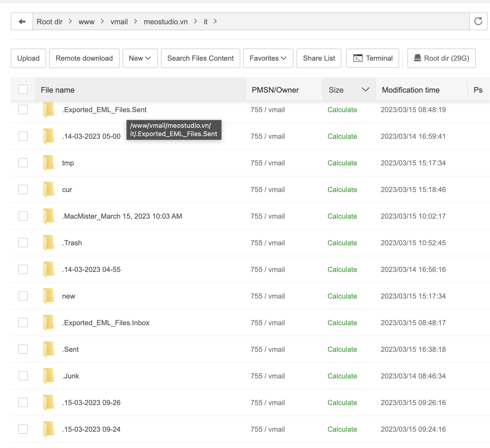
Task: Click the refresh icon in path bar
Action: pyautogui.click(x=478, y=21)
